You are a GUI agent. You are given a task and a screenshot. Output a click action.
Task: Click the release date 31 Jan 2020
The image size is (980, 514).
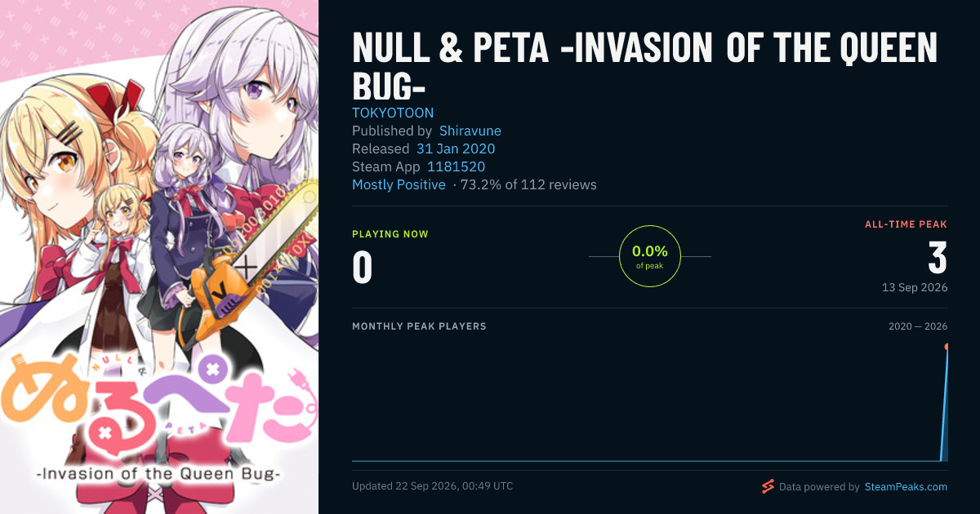(456, 148)
